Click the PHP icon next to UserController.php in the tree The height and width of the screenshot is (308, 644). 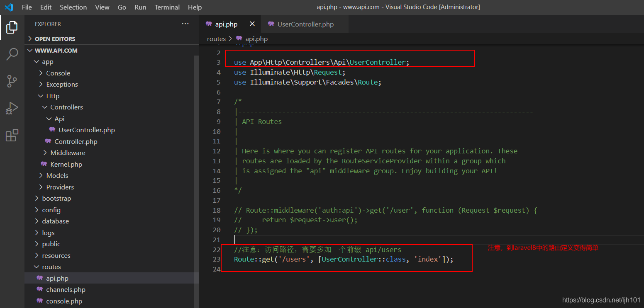coord(52,130)
